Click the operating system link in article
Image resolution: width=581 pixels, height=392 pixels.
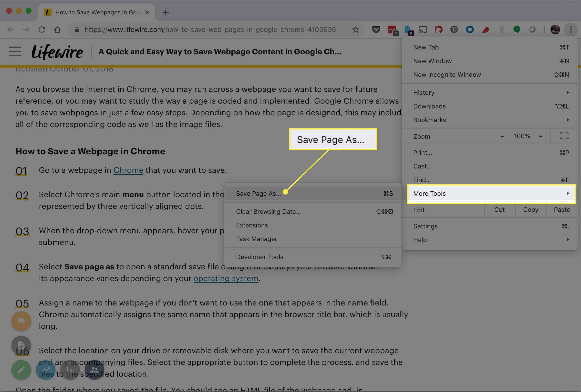[x=226, y=279]
